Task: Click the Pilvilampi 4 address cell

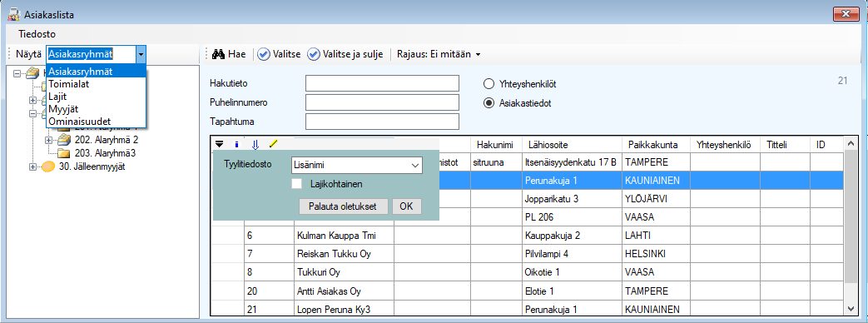Action: [x=573, y=254]
